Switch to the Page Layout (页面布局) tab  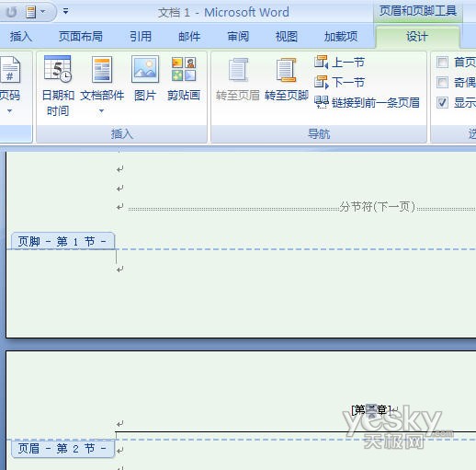pos(81,37)
